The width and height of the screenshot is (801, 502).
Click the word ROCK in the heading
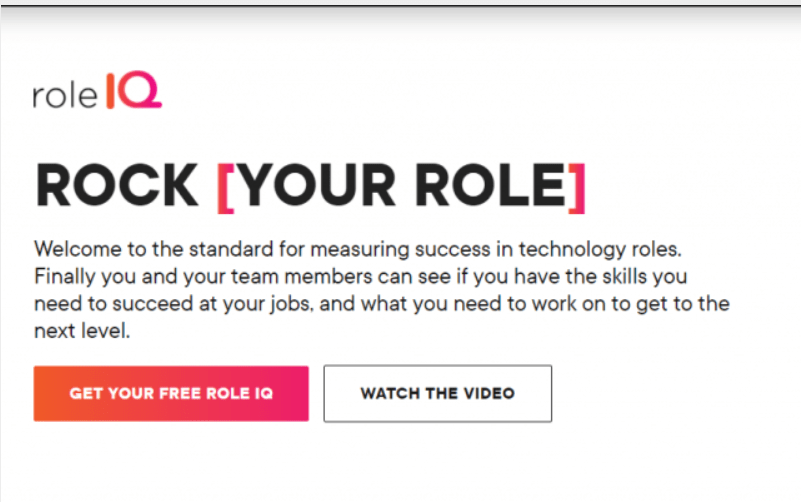(116, 185)
